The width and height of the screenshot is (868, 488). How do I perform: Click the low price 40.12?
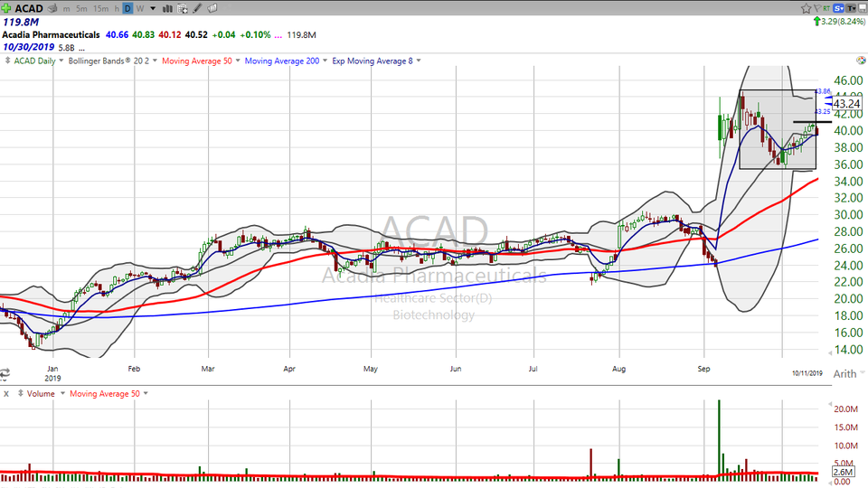[x=170, y=35]
